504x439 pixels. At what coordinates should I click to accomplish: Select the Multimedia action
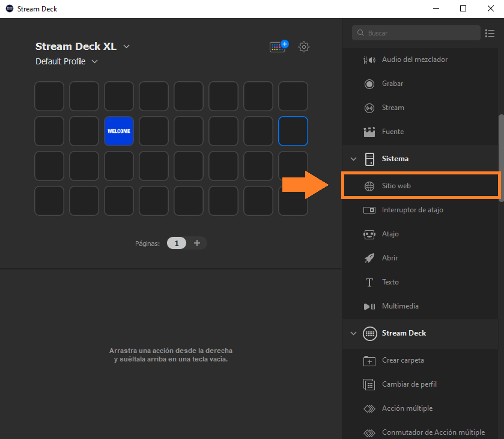click(x=400, y=306)
